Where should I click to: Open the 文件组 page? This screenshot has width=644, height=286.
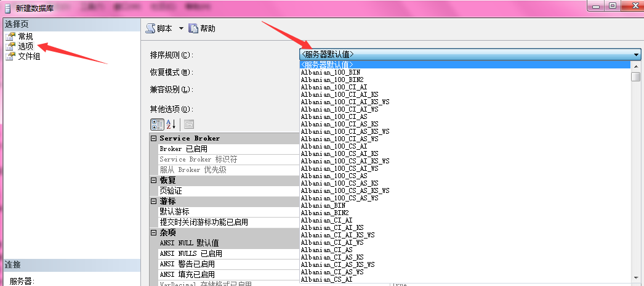coord(29,56)
